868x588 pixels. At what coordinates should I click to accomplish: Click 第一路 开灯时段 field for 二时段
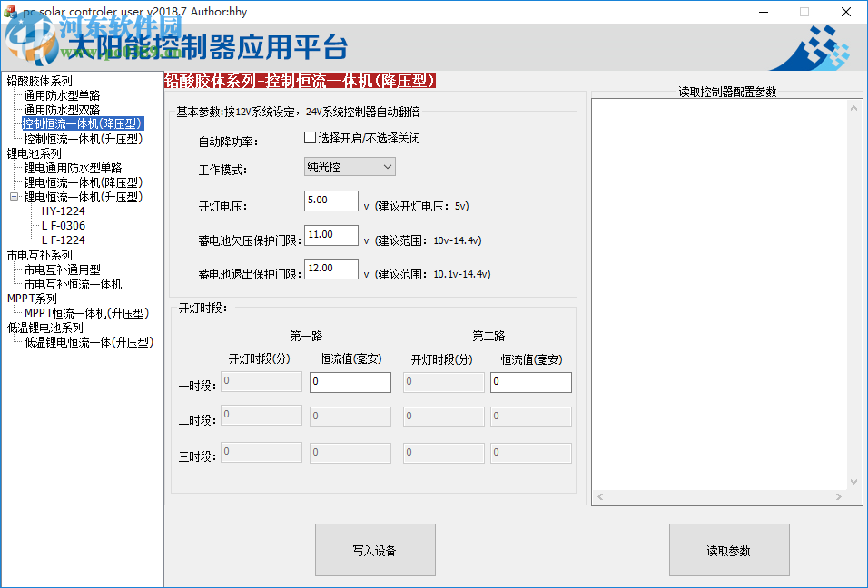click(x=261, y=416)
